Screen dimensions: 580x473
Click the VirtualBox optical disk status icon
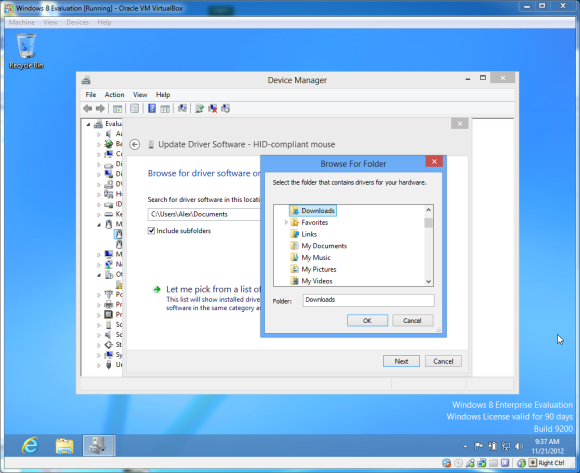(x=458, y=463)
